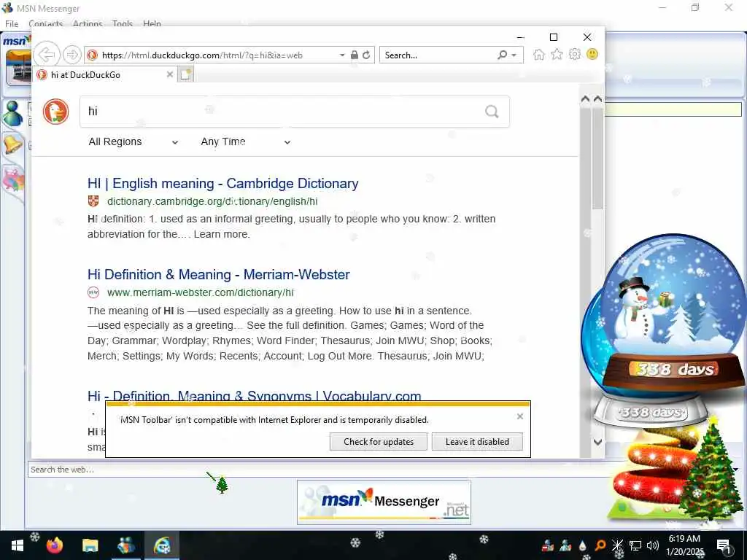This screenshot has width=747, height=560.
Task: Click the small Christmas tree cursor decoration
Action: [222, 485]
